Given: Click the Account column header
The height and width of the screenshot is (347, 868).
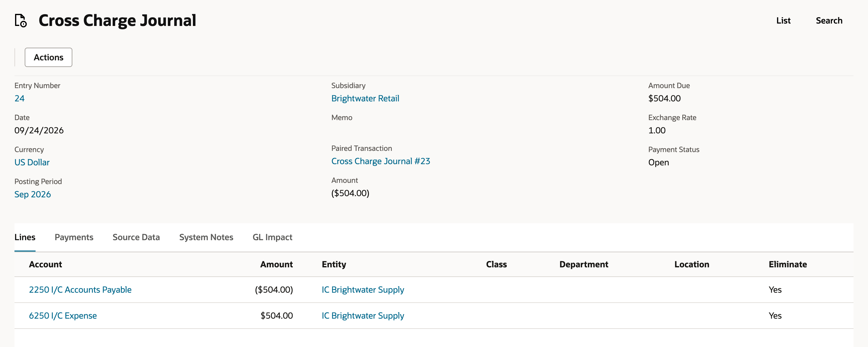Looking at the screenshot, I should 46,264.
